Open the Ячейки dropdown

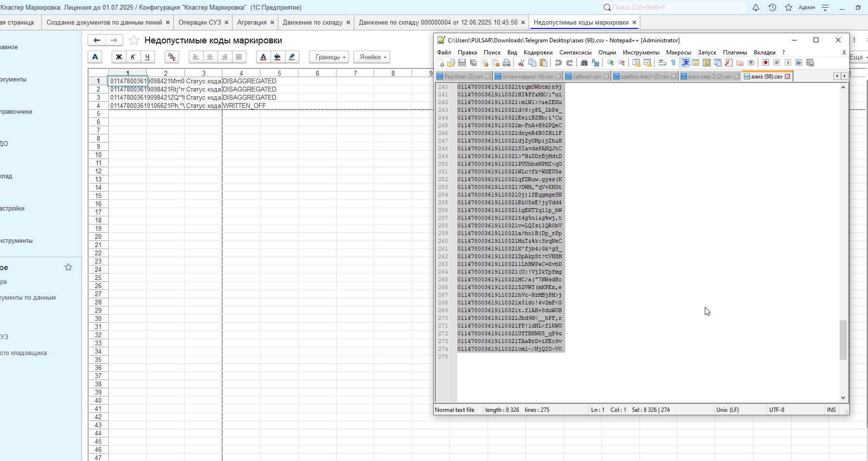(372, 57)
